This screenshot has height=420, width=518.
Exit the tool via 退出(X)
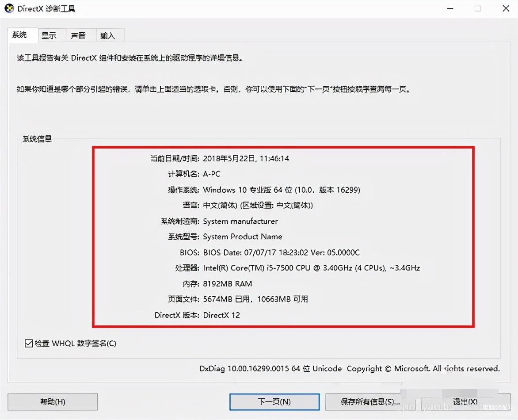click(465, 401)
